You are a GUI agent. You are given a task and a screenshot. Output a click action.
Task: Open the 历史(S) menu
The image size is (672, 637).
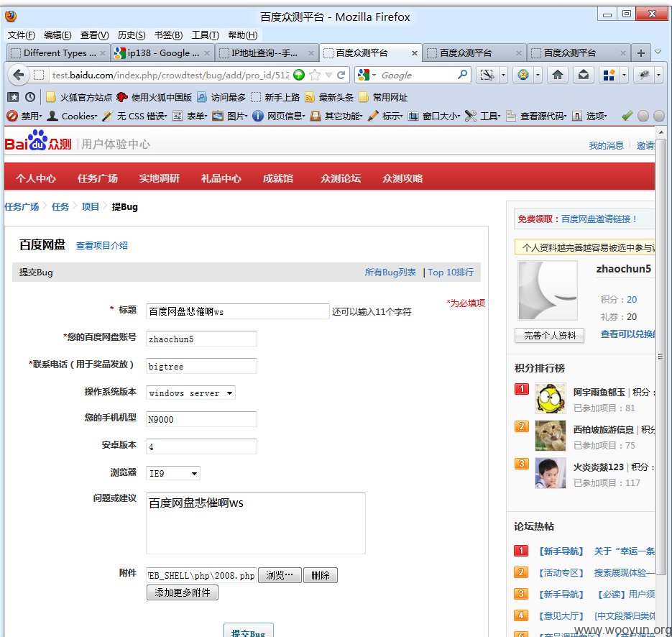point(132,35)
